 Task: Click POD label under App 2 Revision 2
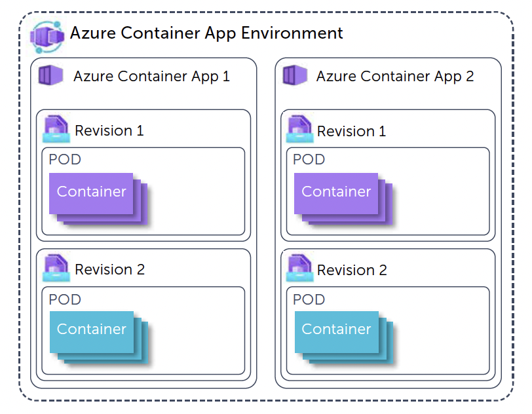309,299
